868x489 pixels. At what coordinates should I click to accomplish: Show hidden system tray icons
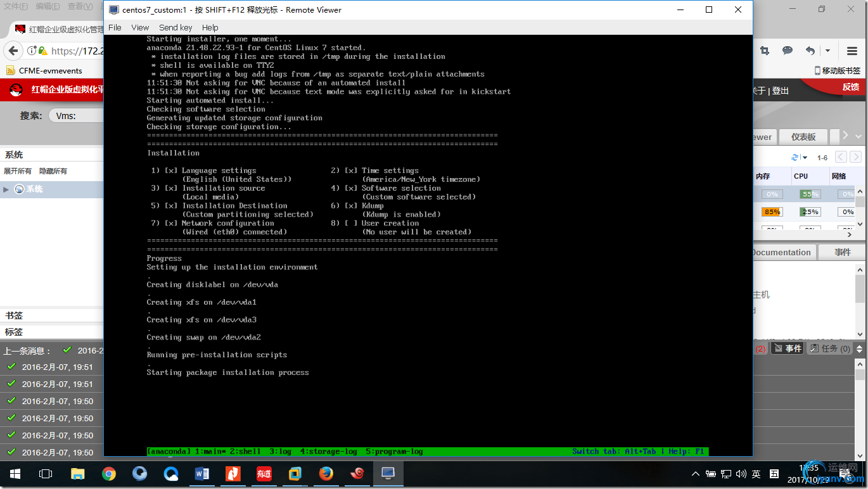[x=697, y=474]
